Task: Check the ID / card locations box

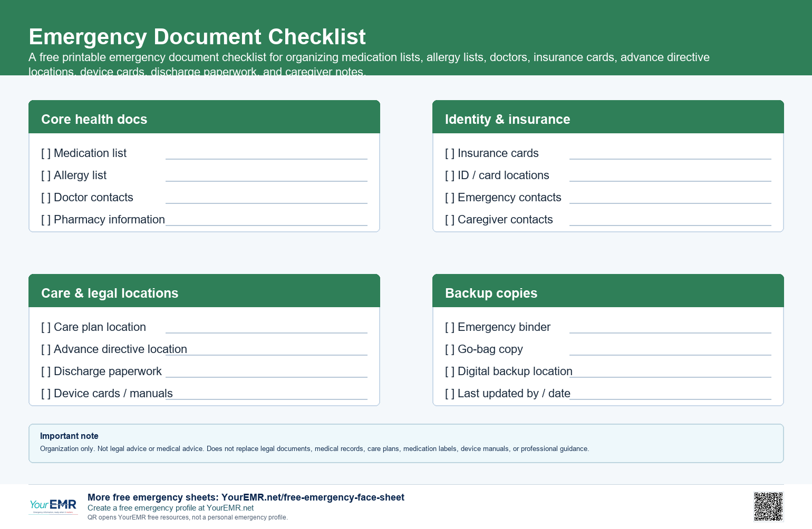Action: 450,175
